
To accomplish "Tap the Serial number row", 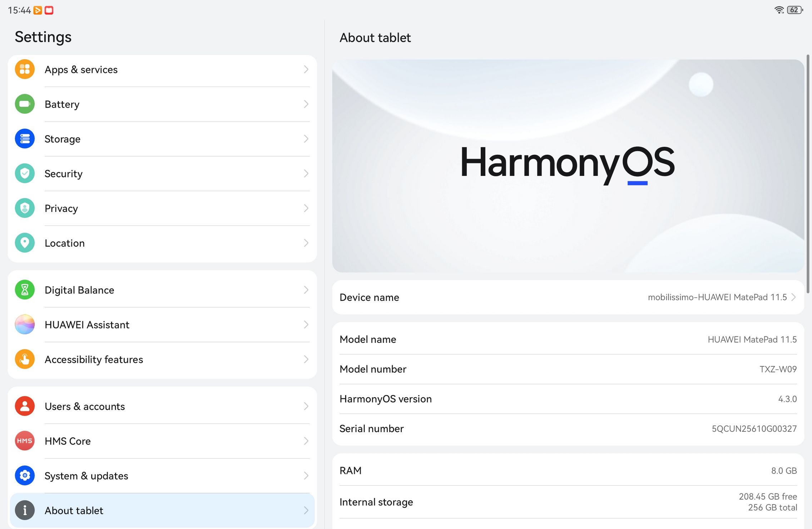I will pyautogui.click(x=568, y=428).
